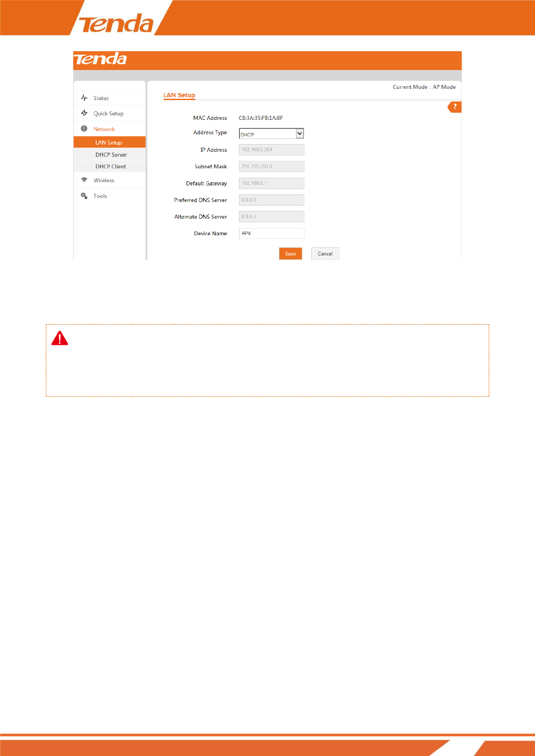Open the DHCP Server page

pyautogui.click(x=110, y=154)
